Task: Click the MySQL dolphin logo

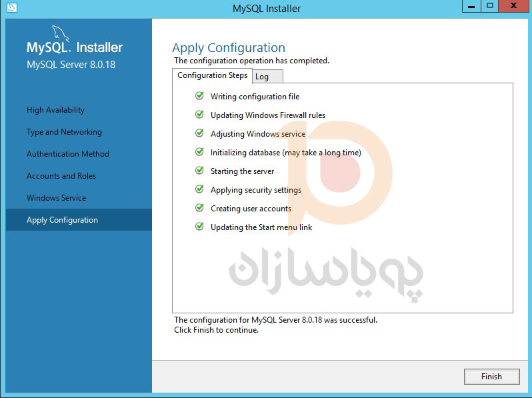Action: click(x=61, y=33)
